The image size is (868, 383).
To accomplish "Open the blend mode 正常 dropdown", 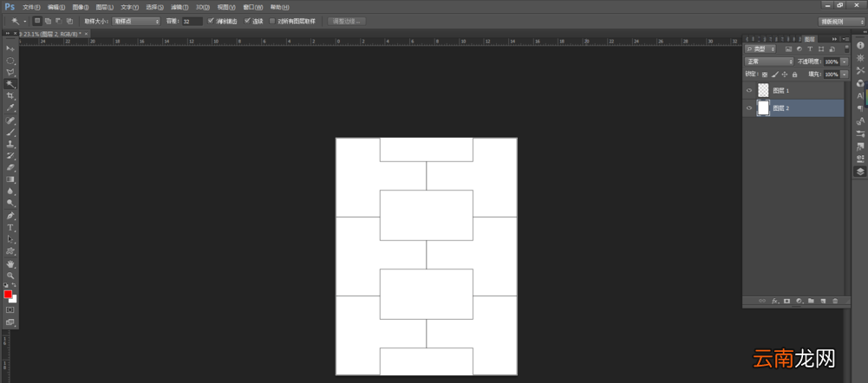I will click(769, 62).
